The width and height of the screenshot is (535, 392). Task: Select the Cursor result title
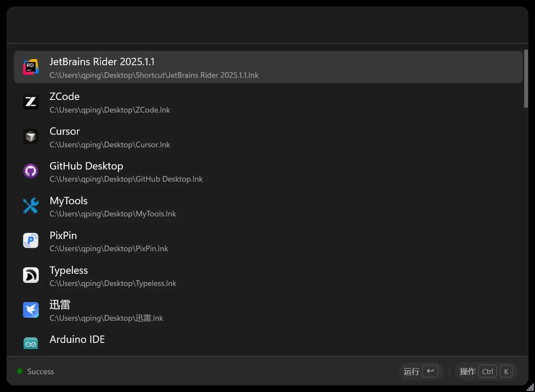[65, 131]
